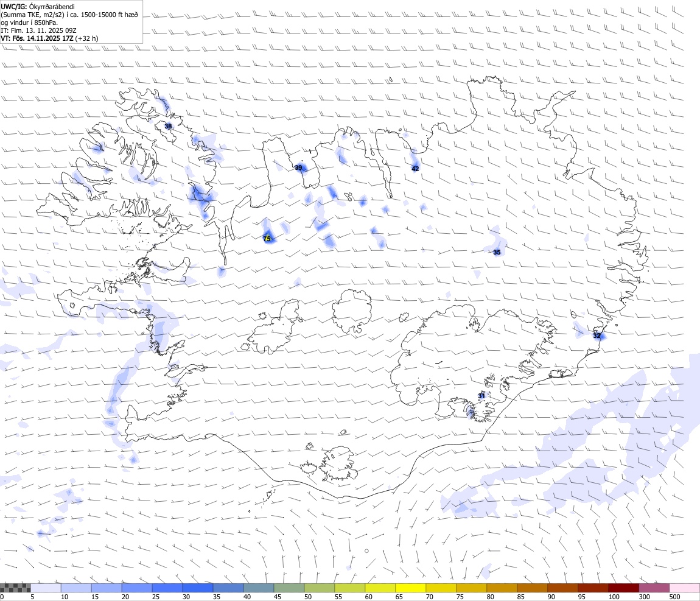700x601 pixels.
Task: Select the 75–80 amber legend swatch
Action: click(x=471, y=588)
